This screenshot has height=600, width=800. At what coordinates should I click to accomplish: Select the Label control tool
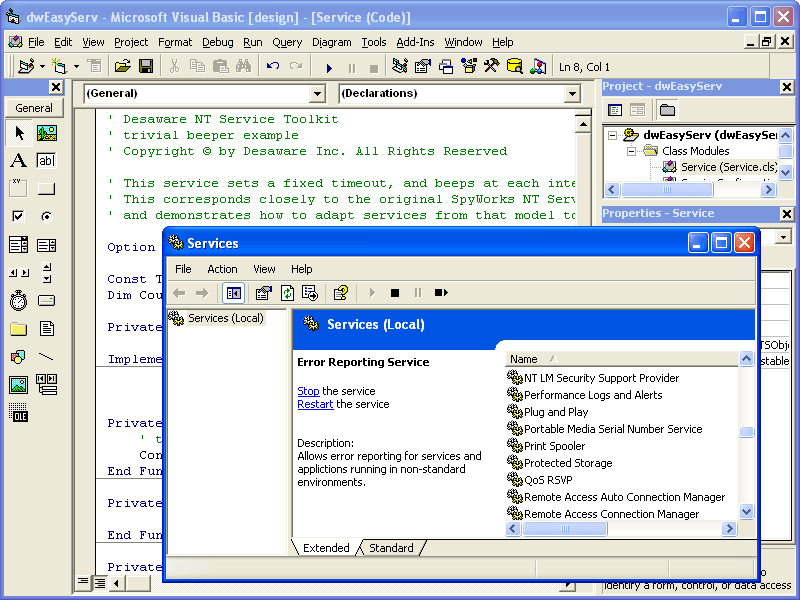pyautogui.click(x=19, y=161)
